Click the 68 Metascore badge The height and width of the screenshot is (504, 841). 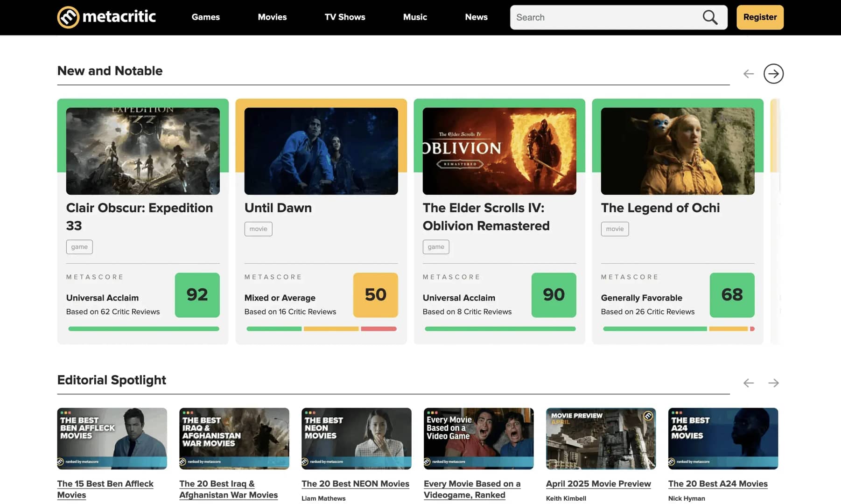coord(732,295)
